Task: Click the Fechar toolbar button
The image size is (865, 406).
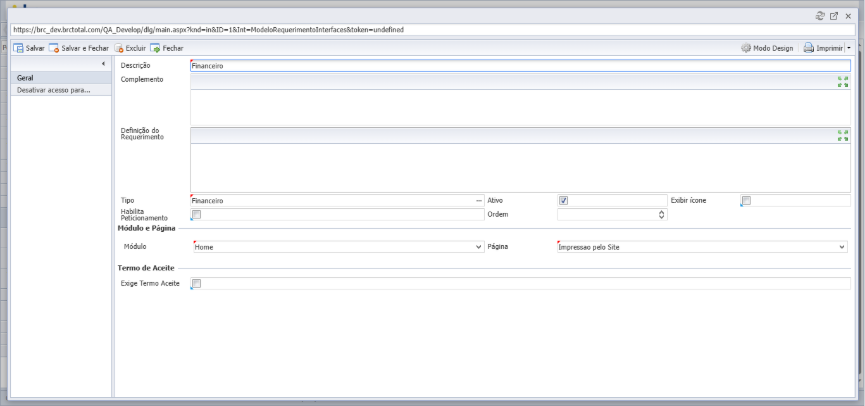Action: tap(167, 49)
